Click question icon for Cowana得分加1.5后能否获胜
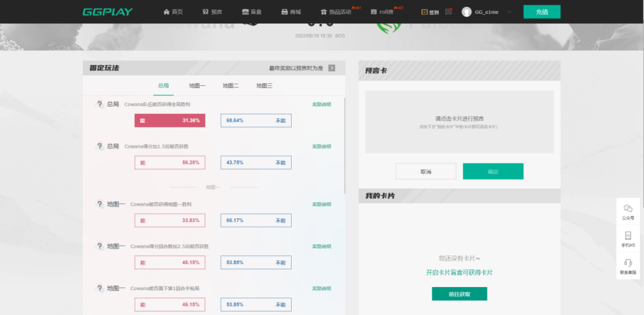The height and width of the screenshot is (315, 644). tap(100, 146)
